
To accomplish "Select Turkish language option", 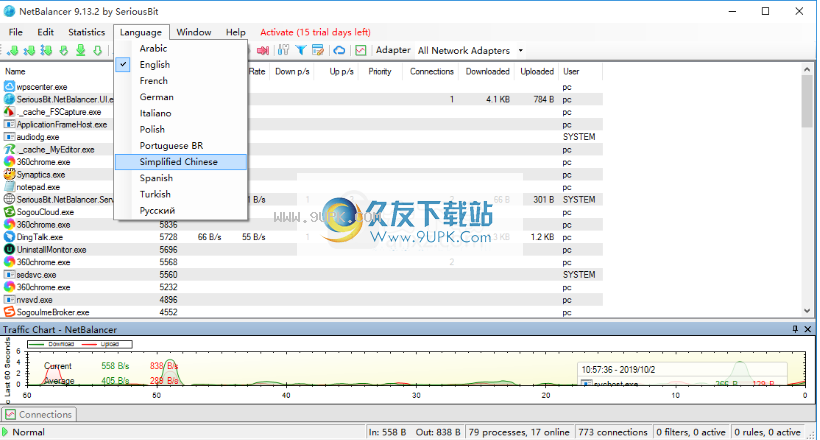I will (x=180, y=194).
